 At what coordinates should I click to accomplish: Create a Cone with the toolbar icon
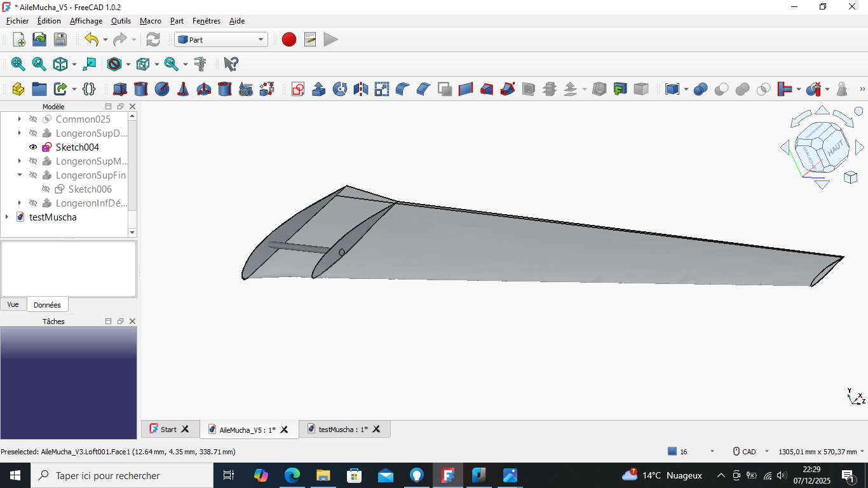pyautogui.click(x=183, y=89)
